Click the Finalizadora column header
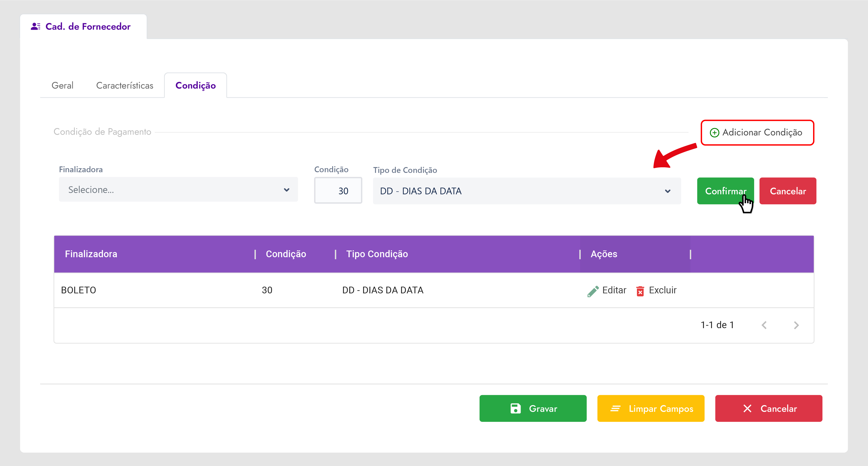The height and width of the screenshot is (466, 868). click(91, 254)
